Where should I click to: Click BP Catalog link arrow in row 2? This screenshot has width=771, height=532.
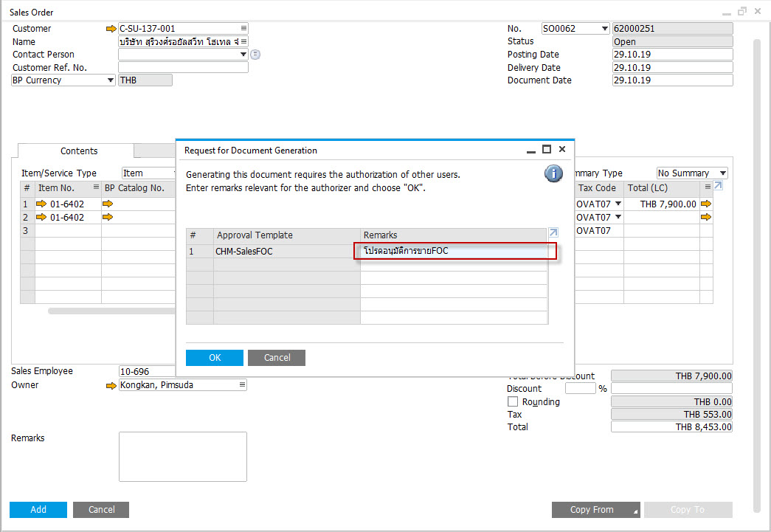[108, 217]
